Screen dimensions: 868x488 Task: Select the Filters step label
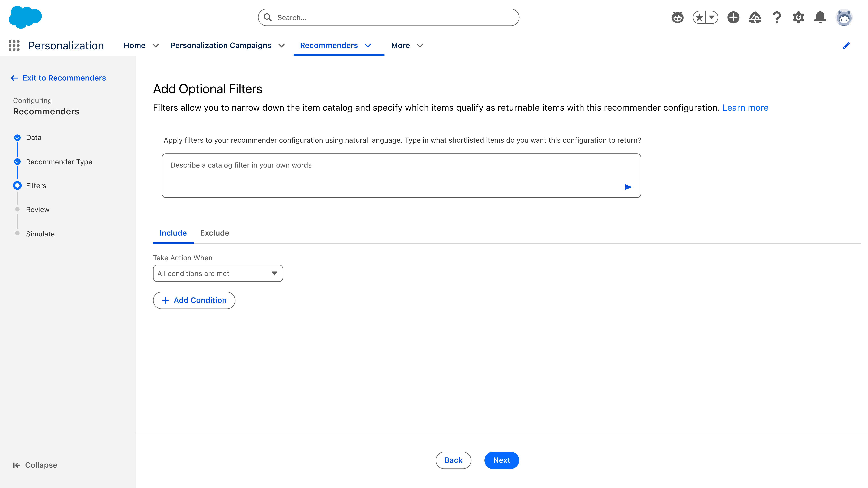tap(36, 186)
